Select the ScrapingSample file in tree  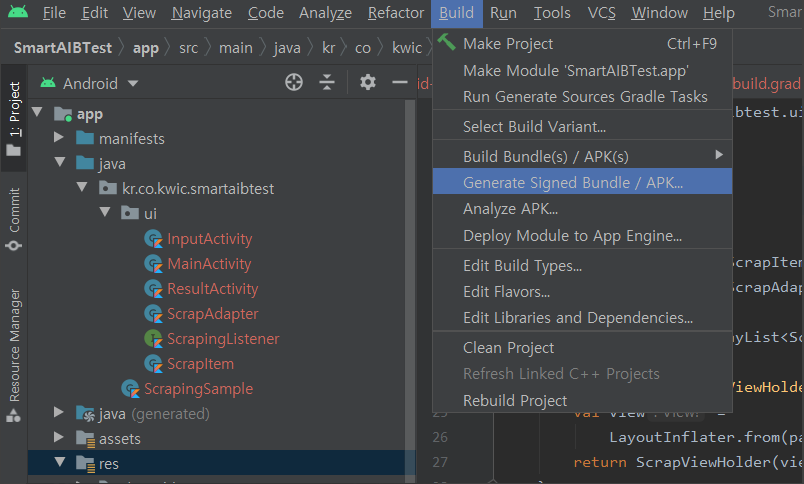[198, 389]
